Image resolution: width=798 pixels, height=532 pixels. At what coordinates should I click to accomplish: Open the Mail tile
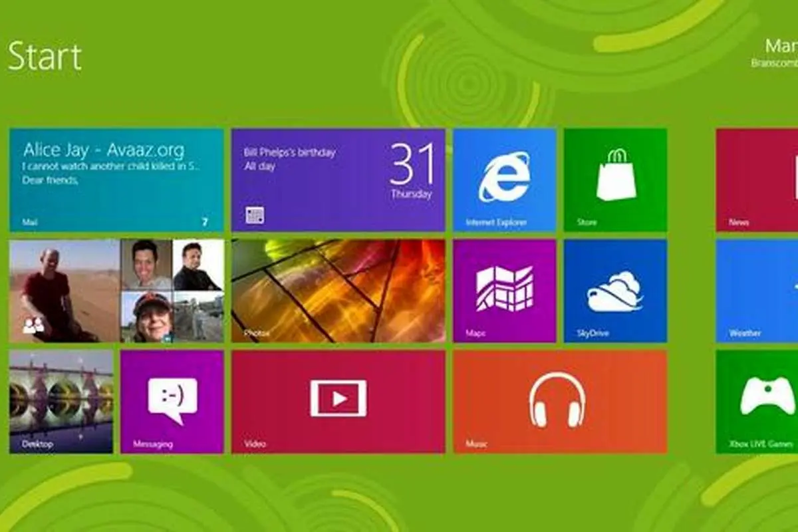pos(116,180)
